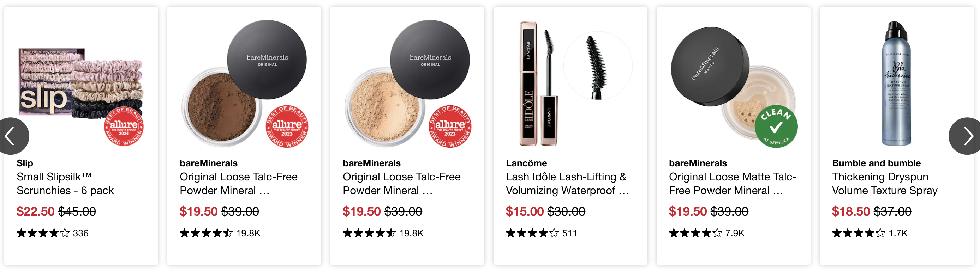
Task: Click $18.50 sale price on texture spray
Action: point(851,212)
